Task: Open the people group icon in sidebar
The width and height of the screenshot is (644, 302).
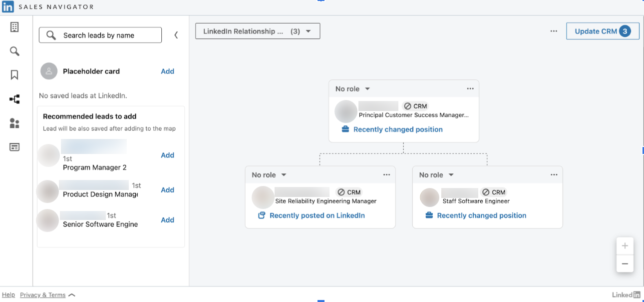Action: click(x=14, y=123)
